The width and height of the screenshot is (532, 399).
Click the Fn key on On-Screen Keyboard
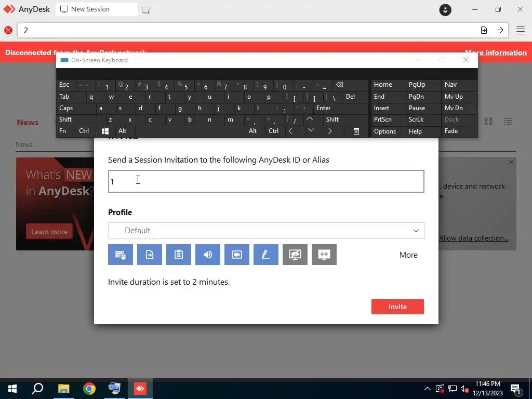click(x=66, y=131)
